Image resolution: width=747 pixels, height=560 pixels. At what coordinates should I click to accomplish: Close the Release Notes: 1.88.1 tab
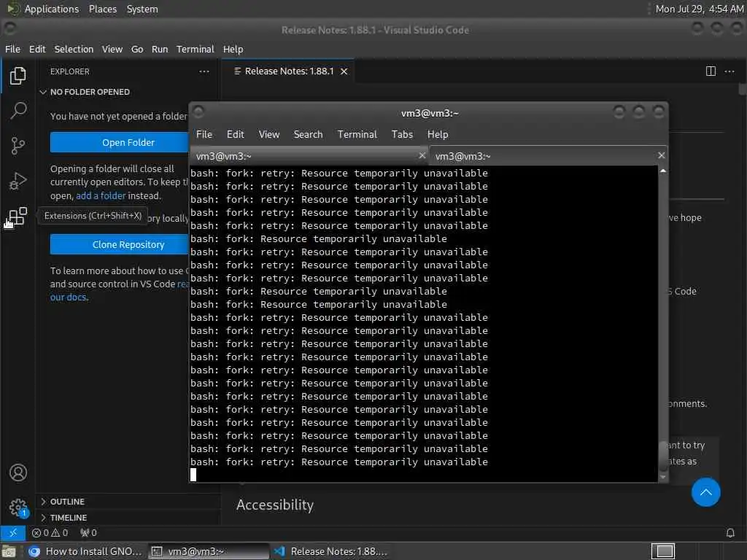coord(344,71)
